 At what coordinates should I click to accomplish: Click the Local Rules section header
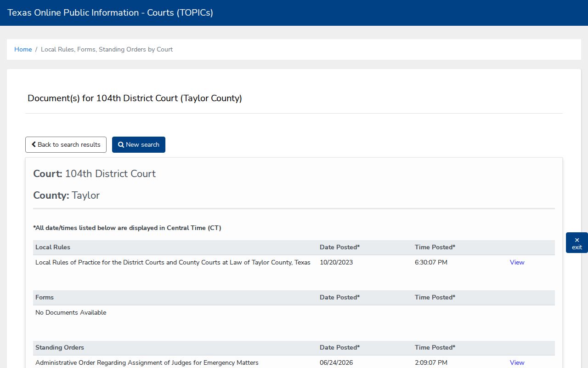tap(53, 247)
